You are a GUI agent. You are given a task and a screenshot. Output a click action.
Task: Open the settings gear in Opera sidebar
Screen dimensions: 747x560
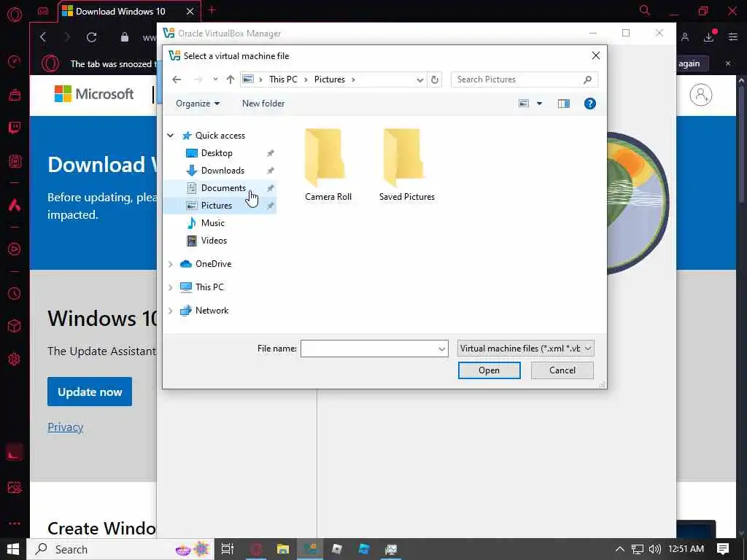(x=15, y=359)
